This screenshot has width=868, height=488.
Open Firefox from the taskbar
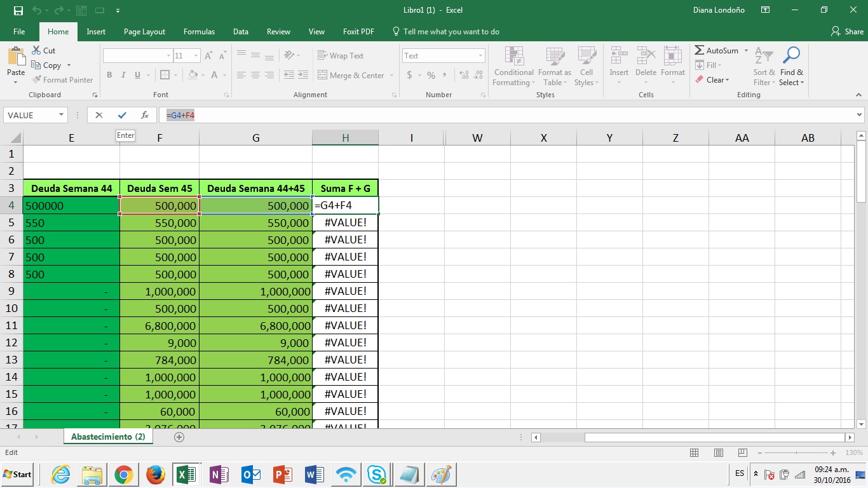155,474
